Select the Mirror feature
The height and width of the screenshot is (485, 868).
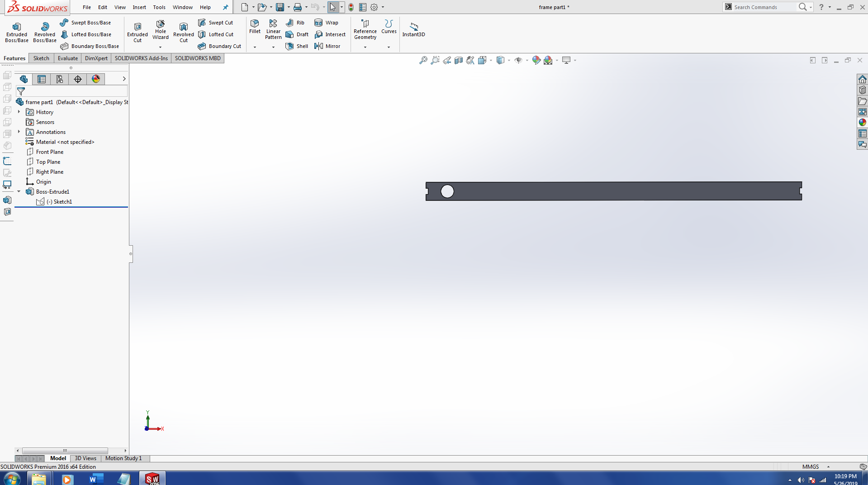(x=327, y=46)
